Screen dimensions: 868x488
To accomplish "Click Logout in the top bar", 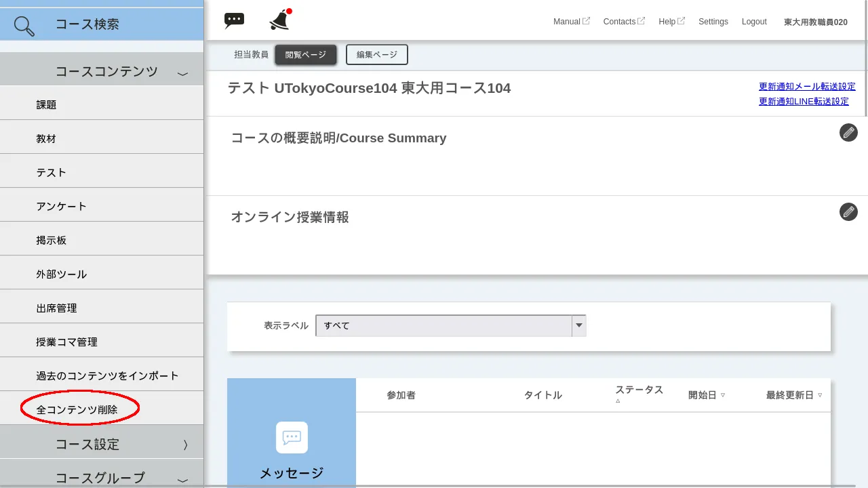I will pos(754,21).
